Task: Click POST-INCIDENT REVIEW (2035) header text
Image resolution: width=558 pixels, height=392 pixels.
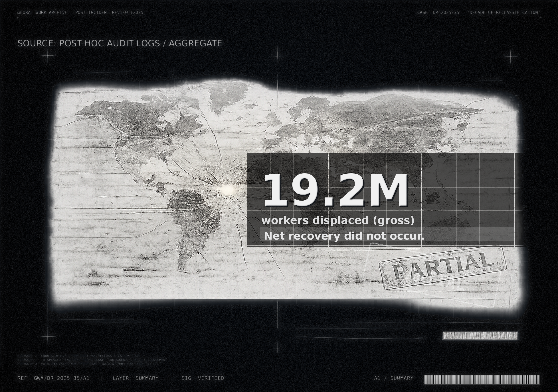Action: pyautogui.click(x=110, y=12)
